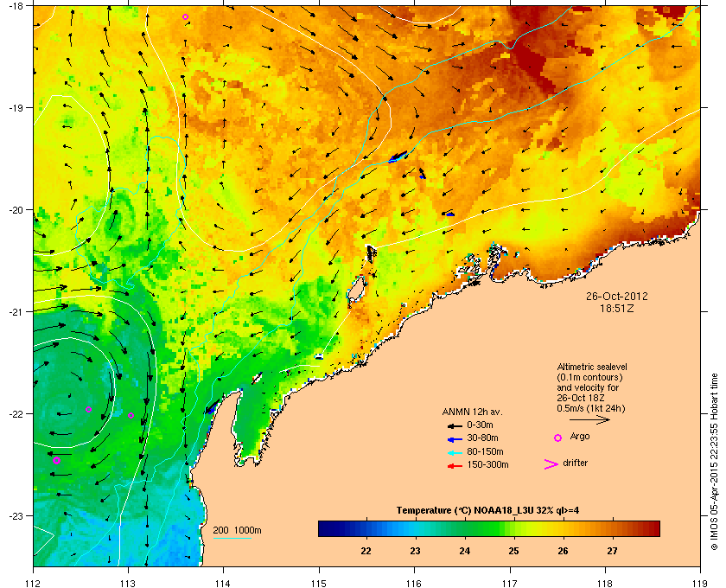Click the 'ANMN 12h av.' legend heading
The image size is (726, 588).
472,412
